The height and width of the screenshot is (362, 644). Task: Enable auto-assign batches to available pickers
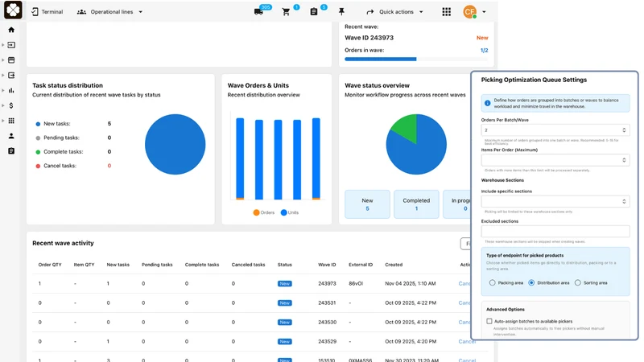489,321
